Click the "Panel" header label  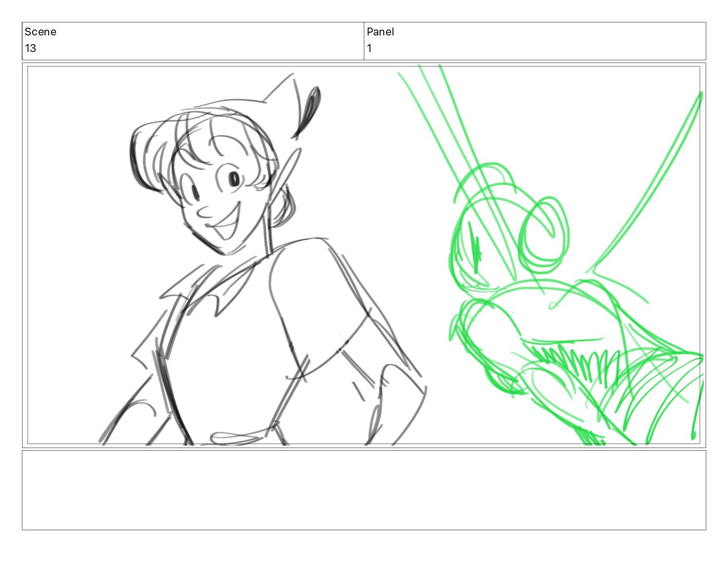click(380, 32)
